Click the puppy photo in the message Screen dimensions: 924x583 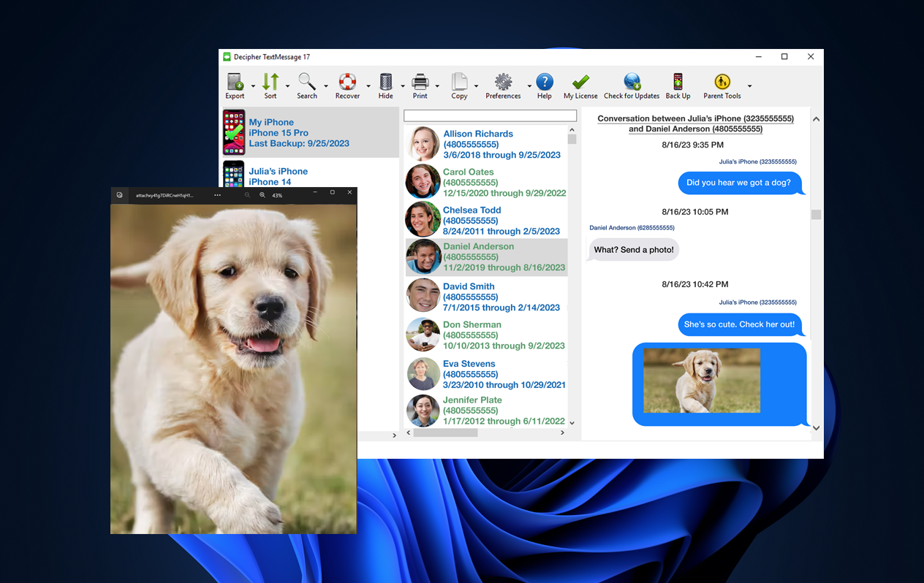click(x=702, y=381)
